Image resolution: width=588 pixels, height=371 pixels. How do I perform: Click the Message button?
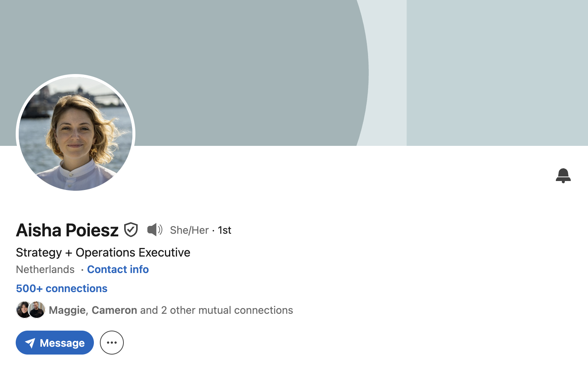click(x=55, y=343)
